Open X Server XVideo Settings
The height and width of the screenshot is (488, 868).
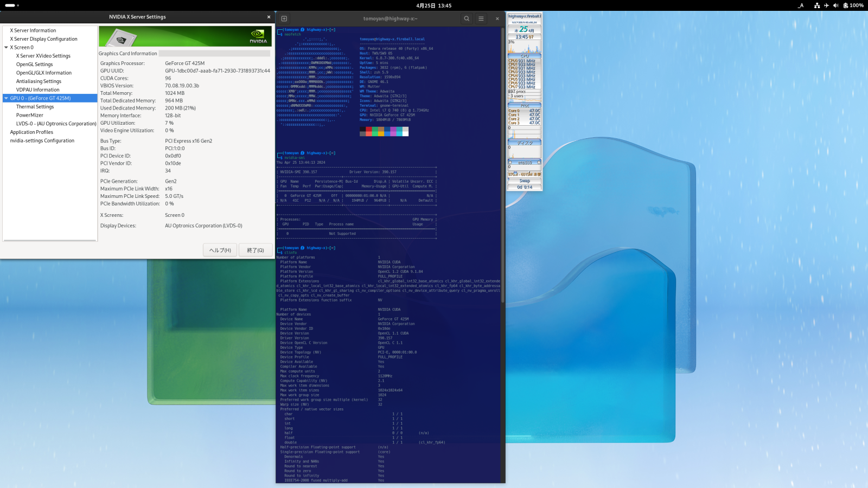coord(43,56)
